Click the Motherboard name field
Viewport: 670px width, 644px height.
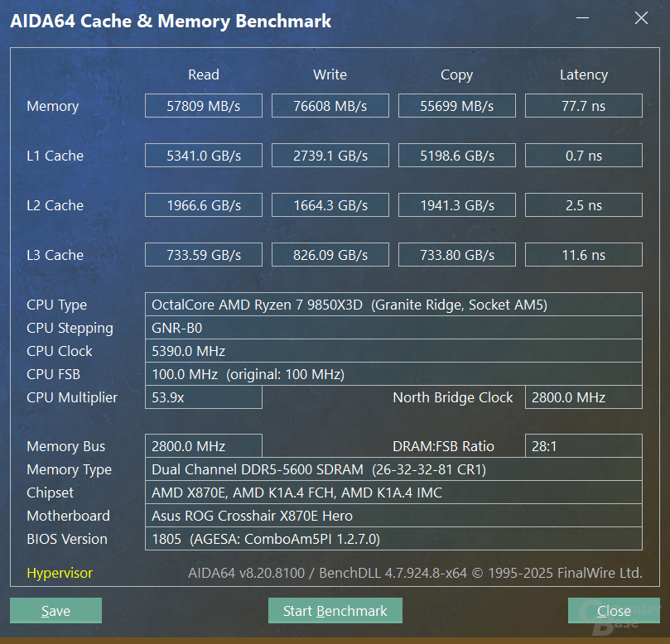393,516
